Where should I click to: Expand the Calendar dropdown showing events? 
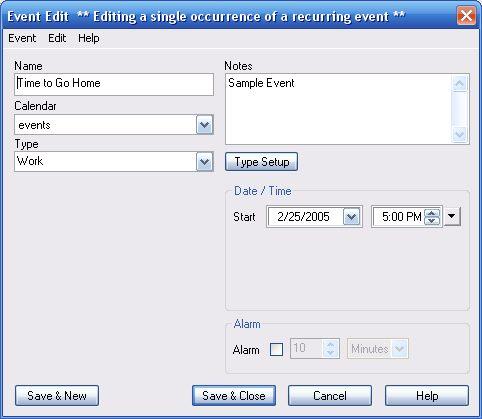(x=204, y=125)
